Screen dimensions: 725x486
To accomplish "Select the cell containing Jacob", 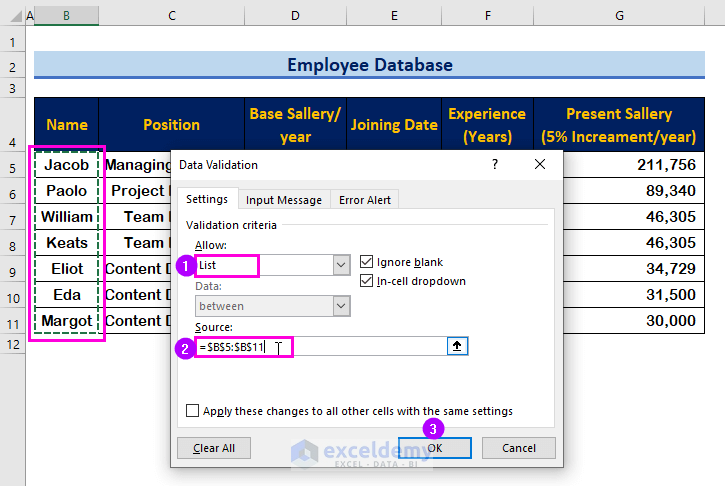I will (x=67, y=165).
